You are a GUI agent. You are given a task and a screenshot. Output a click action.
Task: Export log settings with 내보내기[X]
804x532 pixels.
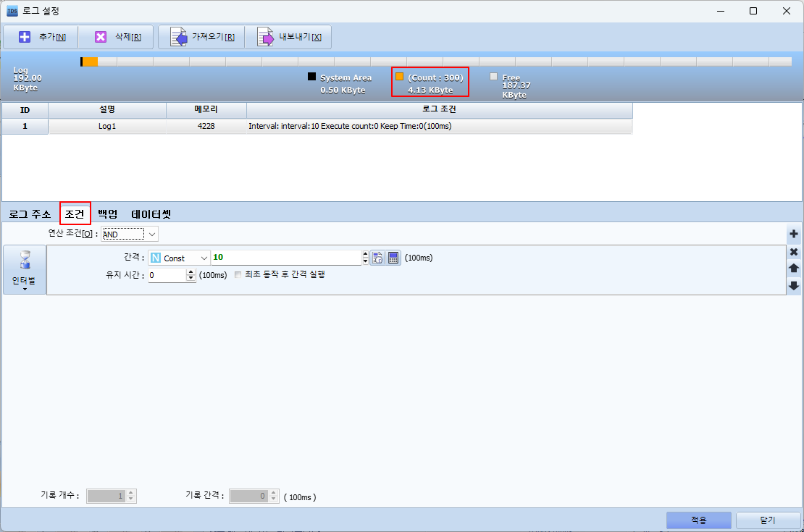tap(289, 37)
